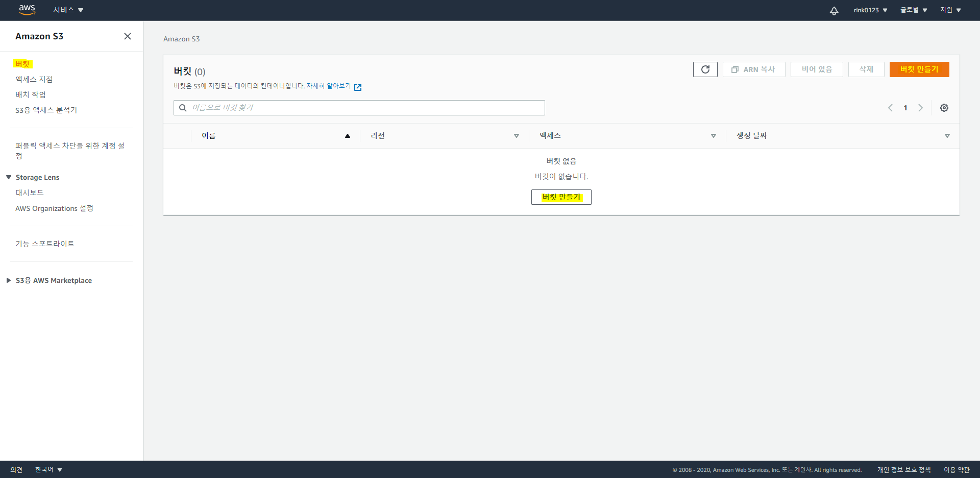Click the 버킷 없음 message text
Image resolution: width=980 pixels, height=478 pixels.
[x=561, y=161]
